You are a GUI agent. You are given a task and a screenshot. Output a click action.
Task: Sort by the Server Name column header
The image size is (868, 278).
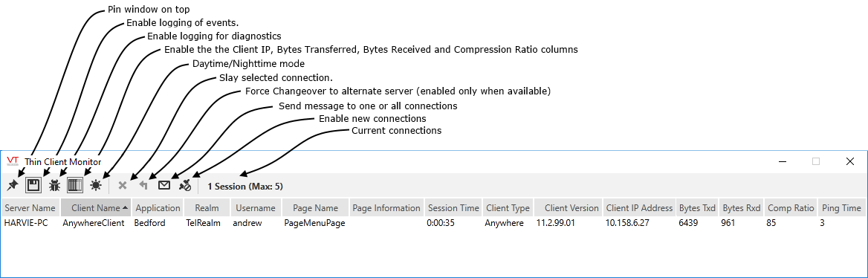click(30, 208)
